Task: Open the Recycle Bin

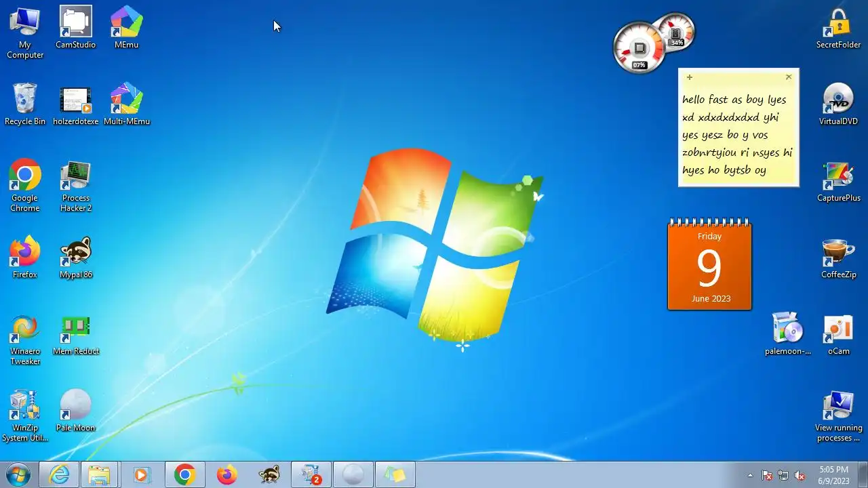Action: click(x=25, y=104)
